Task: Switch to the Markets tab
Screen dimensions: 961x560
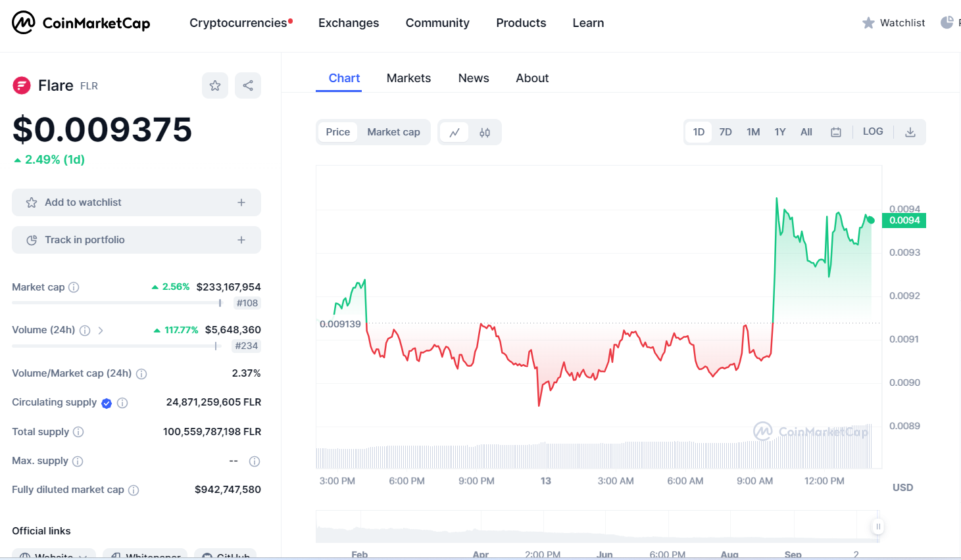Action: point(408,78)
